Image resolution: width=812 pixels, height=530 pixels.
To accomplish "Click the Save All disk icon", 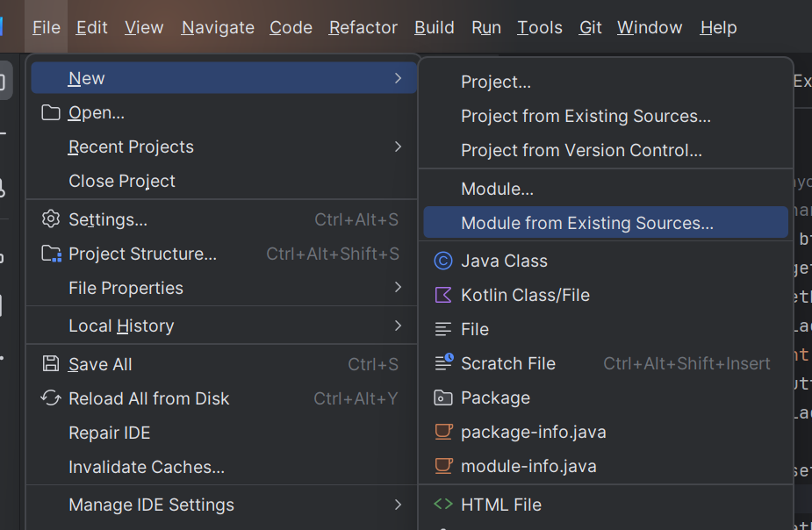I will pyautogui.click(x=51, y=364).
